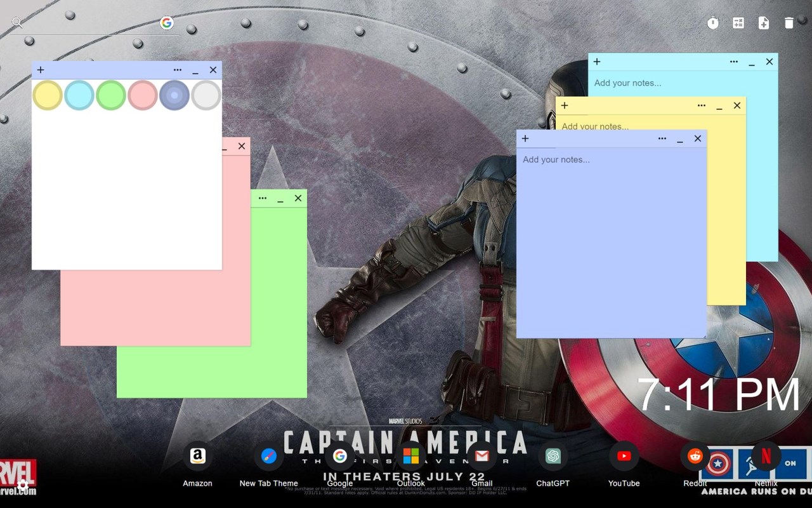Click the search magnifier icon

tap(17, 23)
